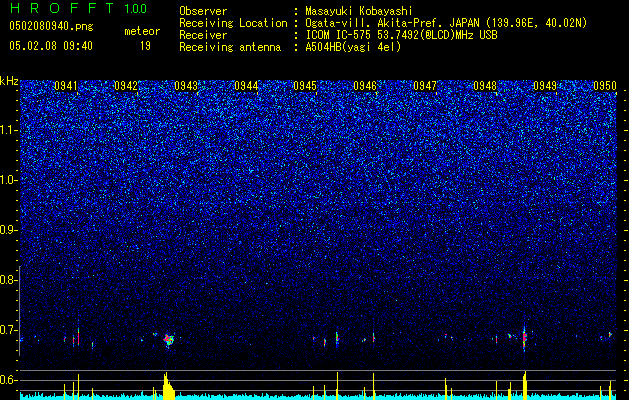
Task: Click time marker 0947
Action: point(425,86)
